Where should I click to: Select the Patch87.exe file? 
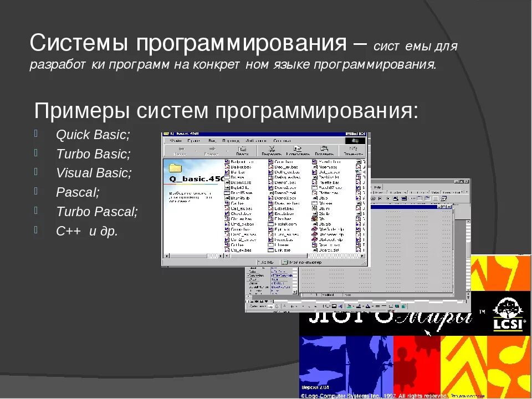(327, 188)
